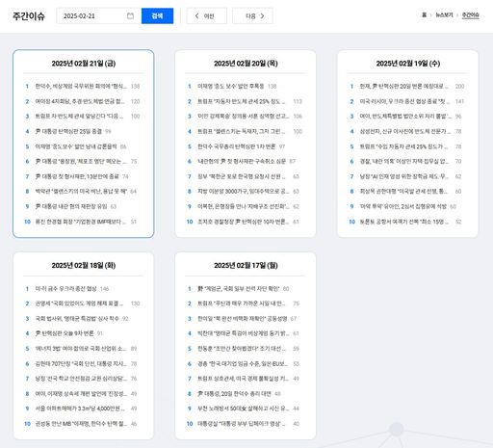This screenshot has width=493, height=448.
Task: Go to next week with 다음 button
Action: (252, 15)
